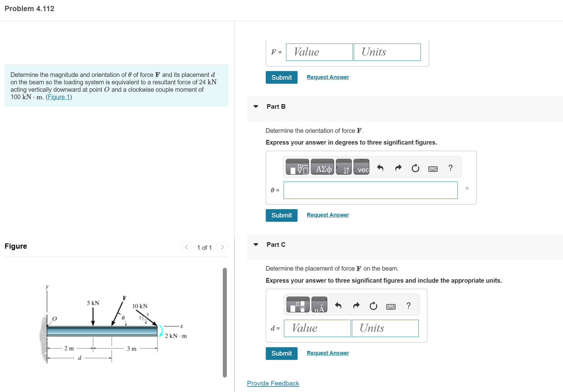Open Request Answer for Part B
The width and height of the screenshot is (563, 392).
click(328, 215)
